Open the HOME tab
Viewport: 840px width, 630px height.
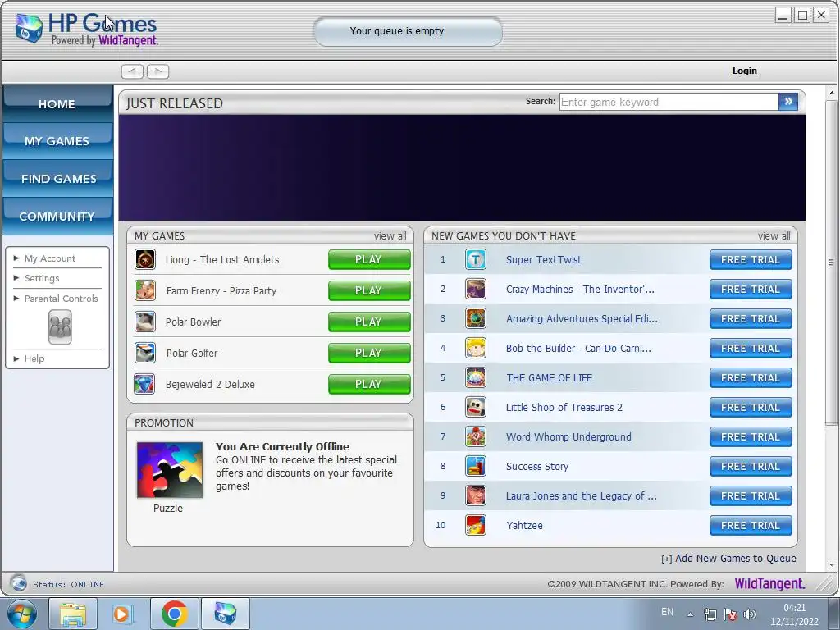tap(57, 103)
